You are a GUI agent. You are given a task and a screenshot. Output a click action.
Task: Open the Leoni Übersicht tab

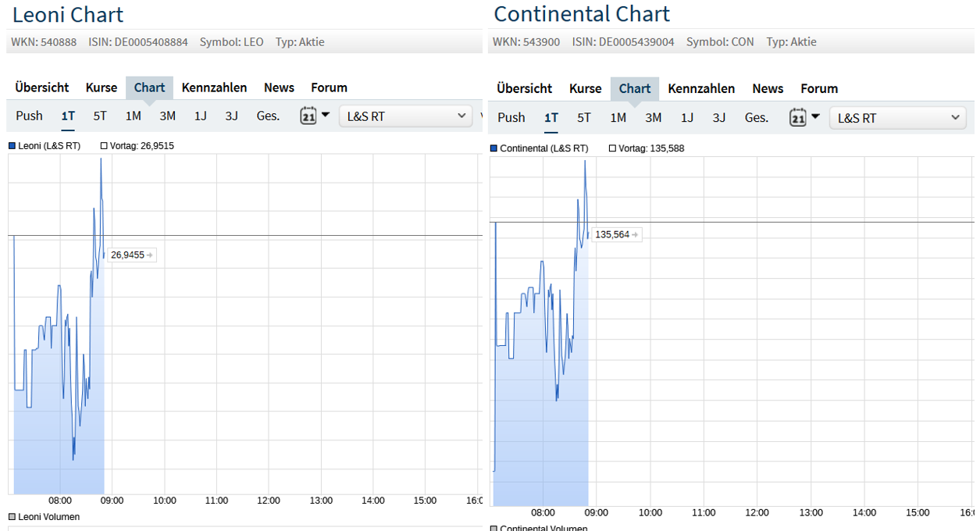coord(42,87)
